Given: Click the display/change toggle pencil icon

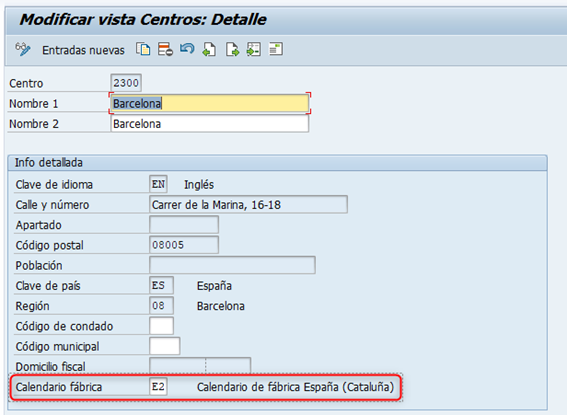Looking at the screenshot, I should click(22, 49).
